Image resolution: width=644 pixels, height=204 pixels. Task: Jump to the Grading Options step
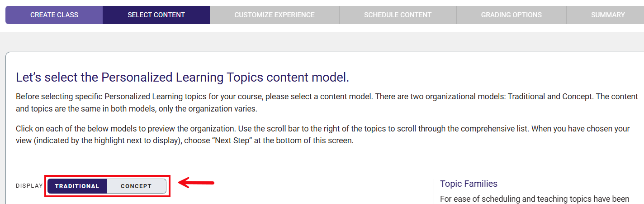coord(511,15)
